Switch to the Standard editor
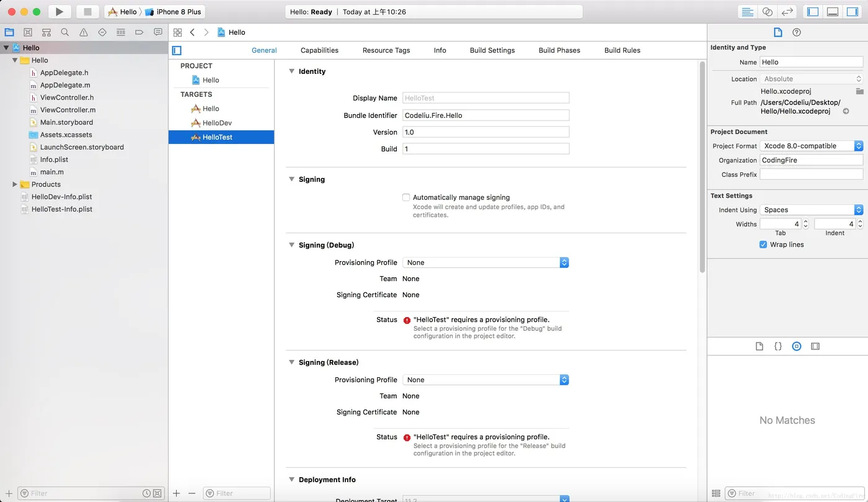The image size is (868, 502). pos(748,12)
